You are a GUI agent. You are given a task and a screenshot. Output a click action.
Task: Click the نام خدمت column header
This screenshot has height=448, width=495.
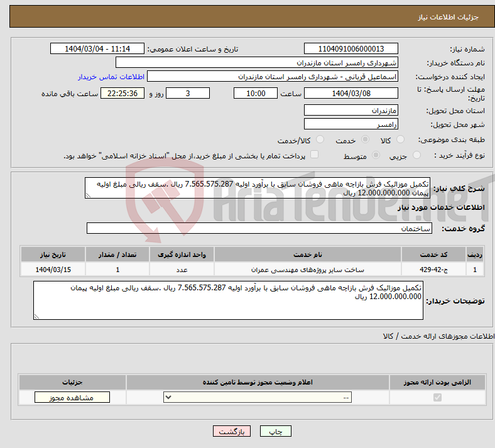308,254
